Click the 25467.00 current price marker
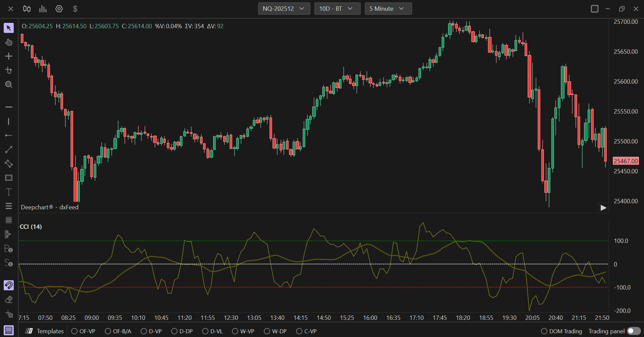644x337 pixels. point(626,161)
